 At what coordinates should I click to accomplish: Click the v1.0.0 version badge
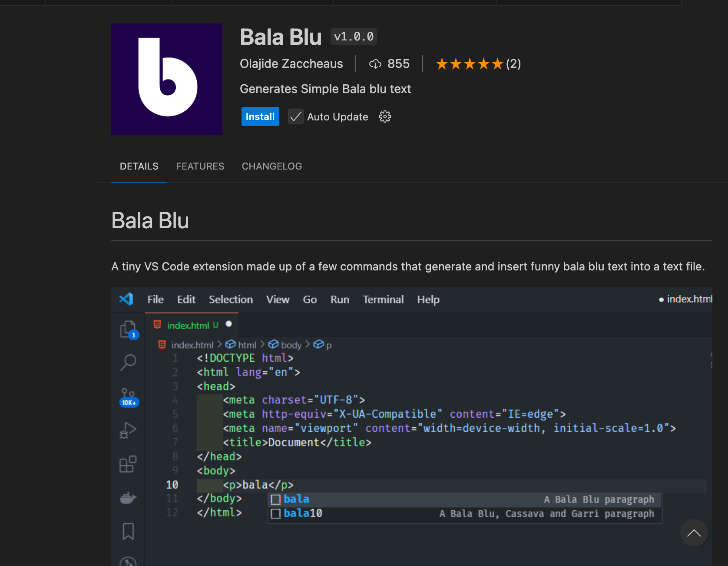pyautogui.click(x=354, y=37)
